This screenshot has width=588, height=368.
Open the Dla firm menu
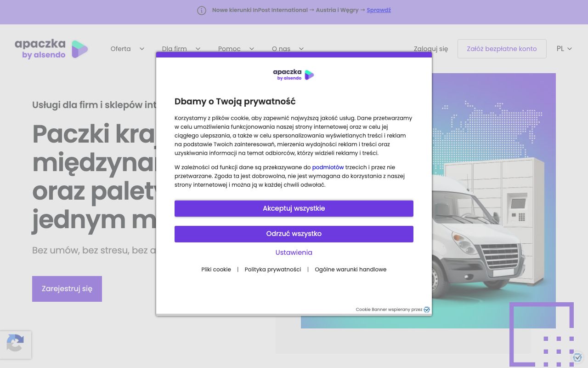click(175, 49)
